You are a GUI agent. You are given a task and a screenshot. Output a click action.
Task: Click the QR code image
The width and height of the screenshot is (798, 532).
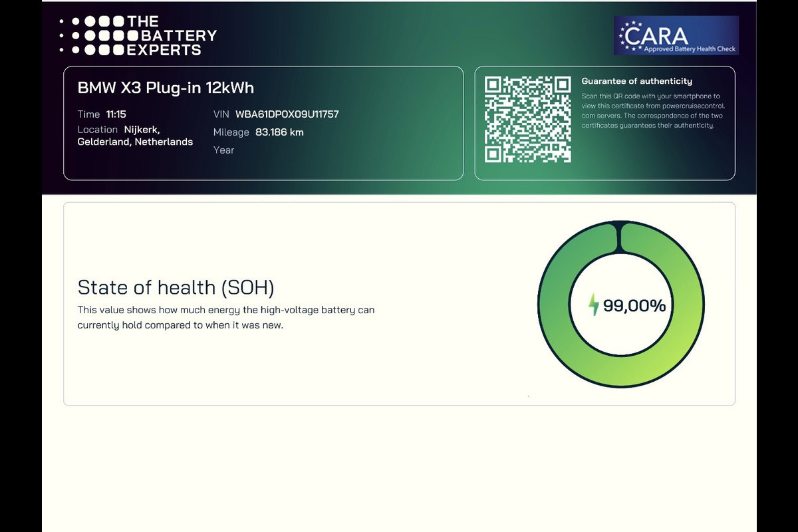pyautogui.click(x=527, y=120)
